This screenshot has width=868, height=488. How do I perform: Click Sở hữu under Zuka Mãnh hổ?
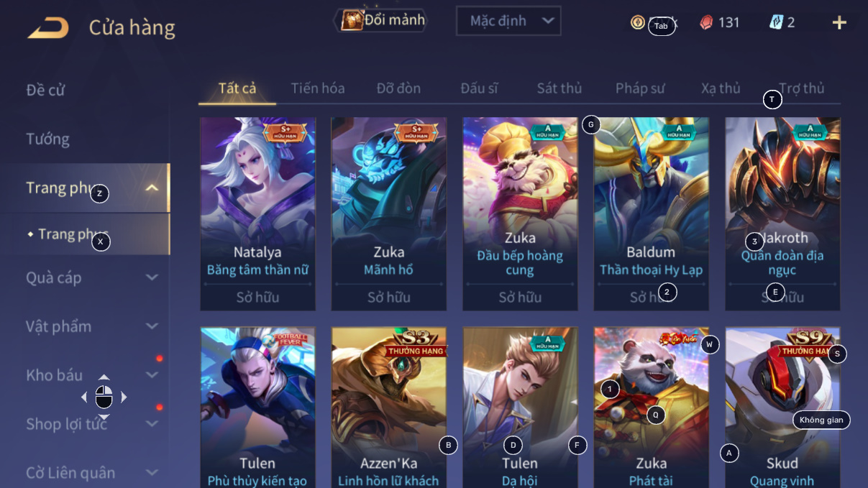pyautogui.click(x=389, y=297)
